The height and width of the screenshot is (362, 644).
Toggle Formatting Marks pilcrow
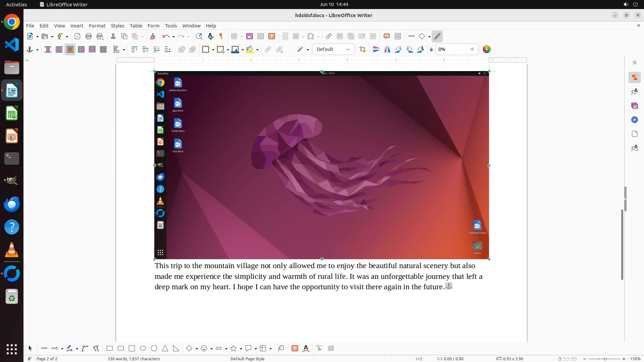coord(221,36)
